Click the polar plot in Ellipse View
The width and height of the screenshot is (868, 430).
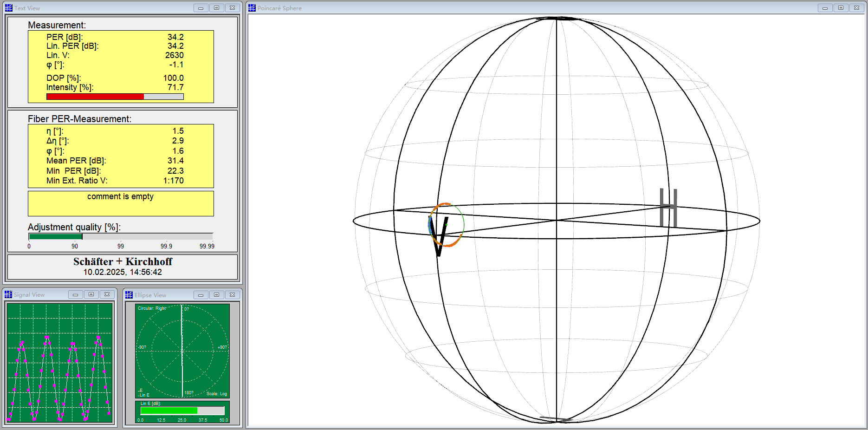[182, 351]
